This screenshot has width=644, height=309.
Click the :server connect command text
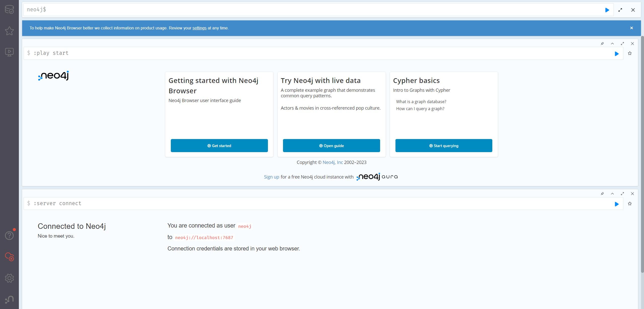click(58, 203)
